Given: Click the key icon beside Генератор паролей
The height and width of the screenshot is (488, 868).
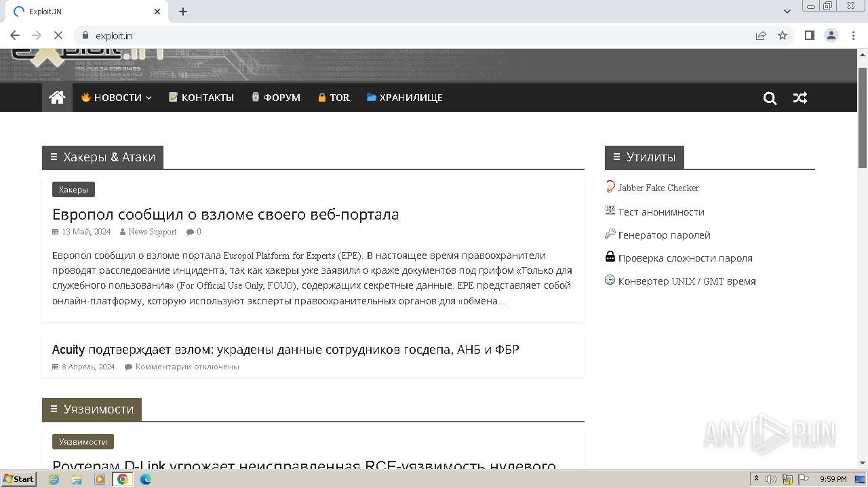Looking at the screenshot, I should point(610,234).
